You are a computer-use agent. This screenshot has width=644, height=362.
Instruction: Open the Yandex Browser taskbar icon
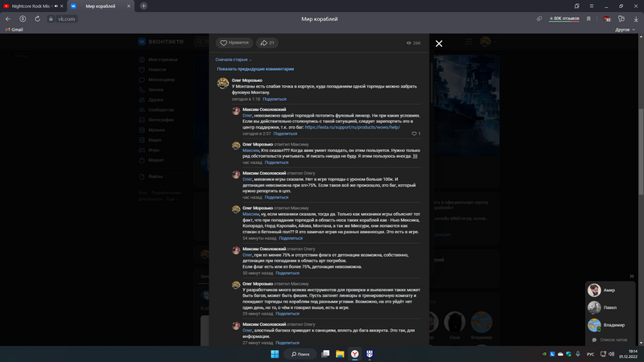(355, 354)
